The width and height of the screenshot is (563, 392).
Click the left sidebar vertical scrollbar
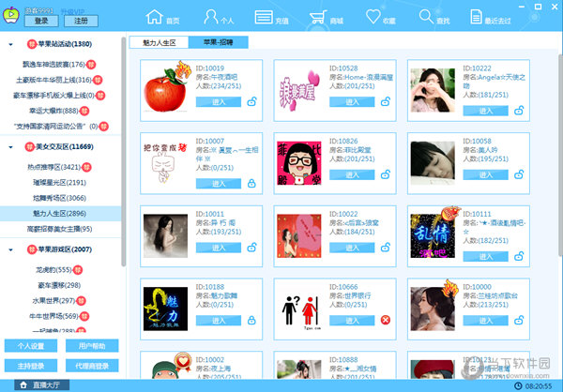click(124, 153)
